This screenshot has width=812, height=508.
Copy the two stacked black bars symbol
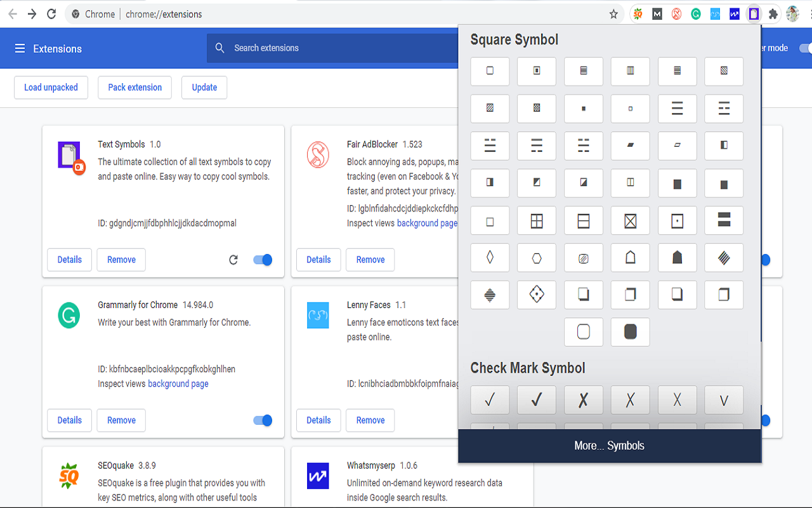pos(724,220)
